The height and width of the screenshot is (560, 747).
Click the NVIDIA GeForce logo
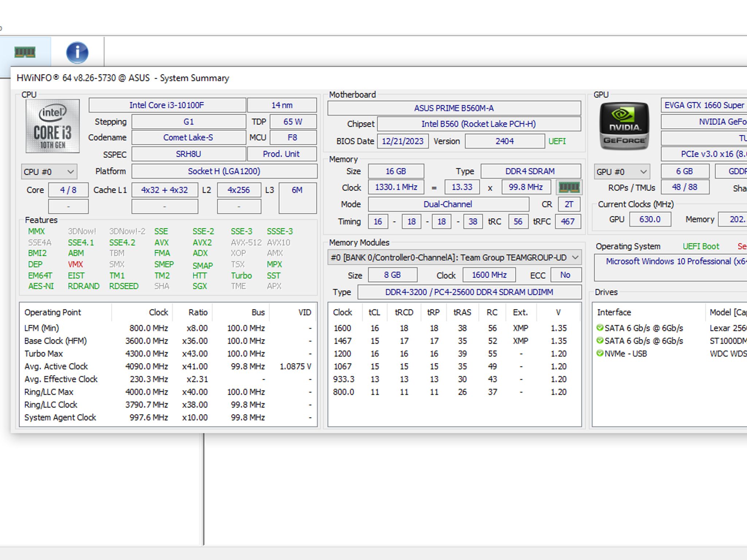624,126
